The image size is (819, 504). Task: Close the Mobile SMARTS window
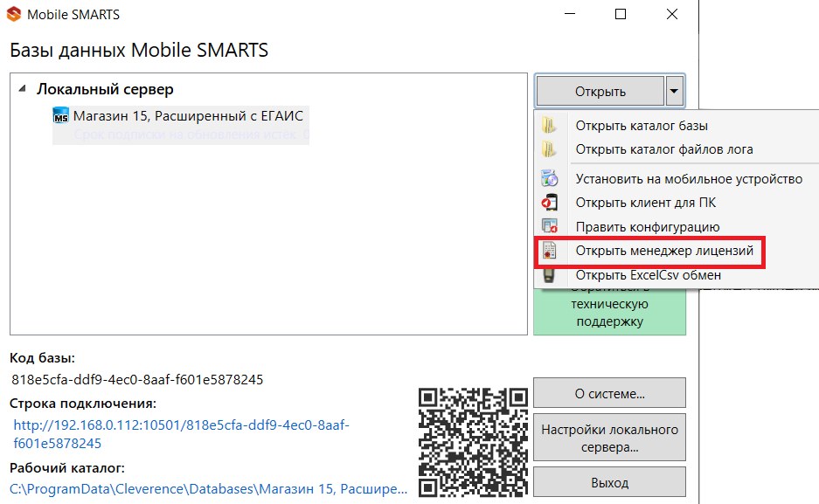[x=672, y=14]
